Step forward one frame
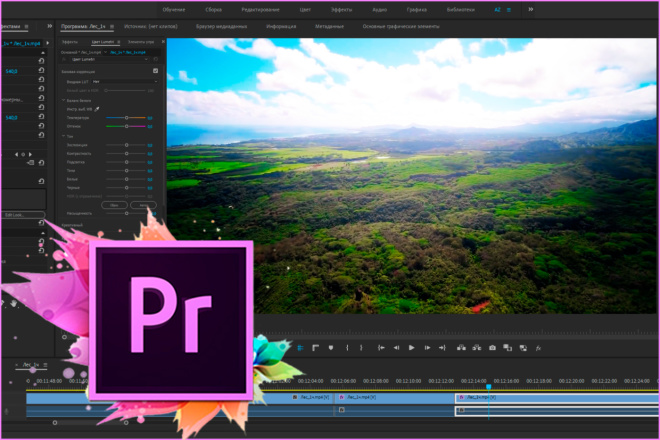The height and width of the screenshot is (440, 660). coord(427,348)
